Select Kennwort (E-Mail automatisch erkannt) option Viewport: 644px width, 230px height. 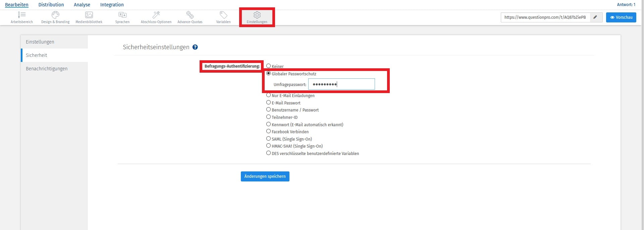point(268,124)
